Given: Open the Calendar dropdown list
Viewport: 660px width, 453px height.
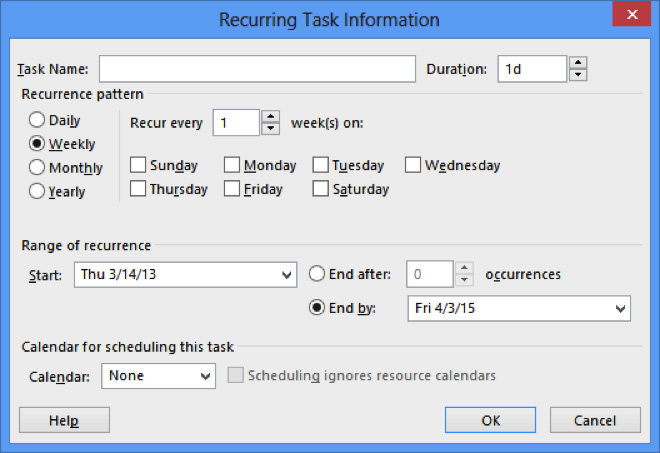Looking at the screenshot, I should [x=206, y=376].
